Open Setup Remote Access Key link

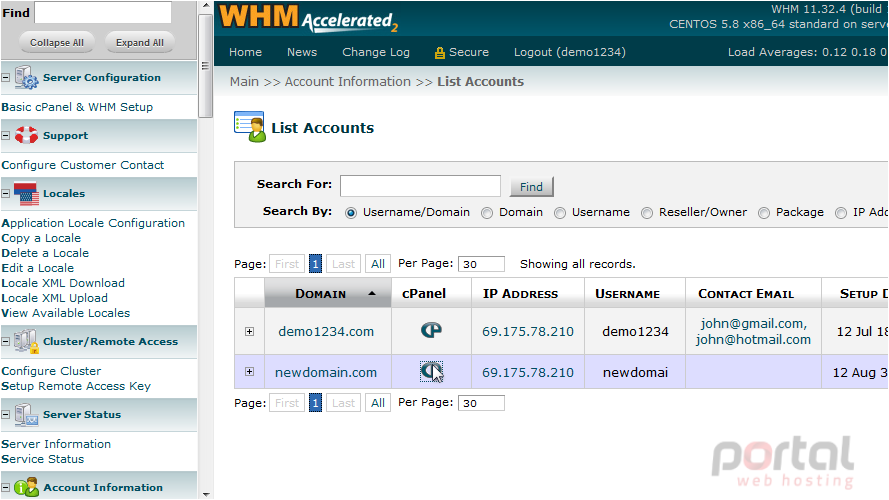[76, 386]
